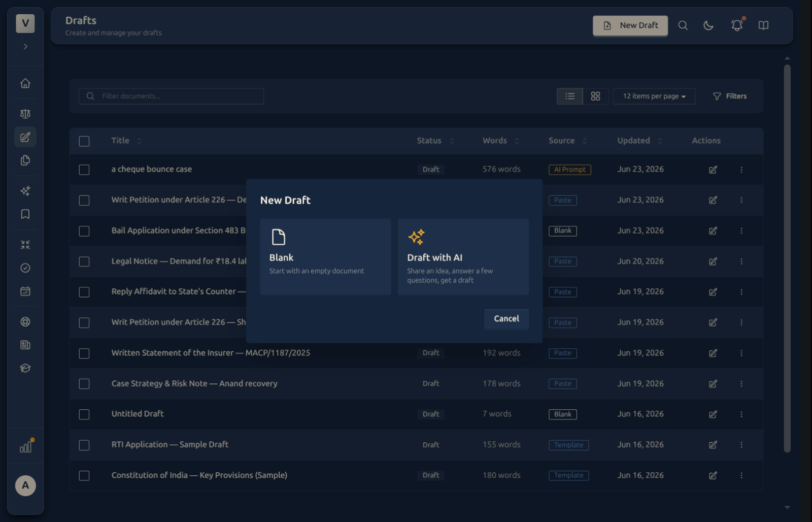Check the RTI Application row checkbox
Viewport: 812px width, 522px height.
(84, 445)
